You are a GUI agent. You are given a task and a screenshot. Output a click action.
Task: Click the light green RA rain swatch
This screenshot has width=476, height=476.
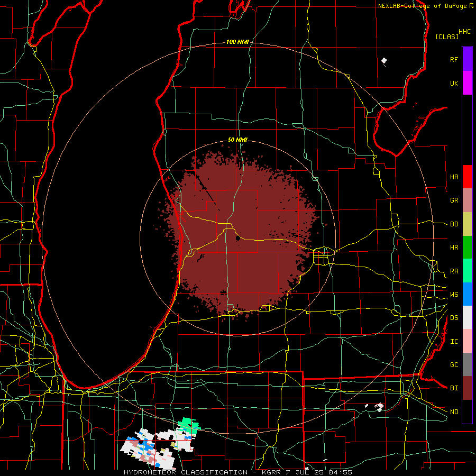pos(467,271)
